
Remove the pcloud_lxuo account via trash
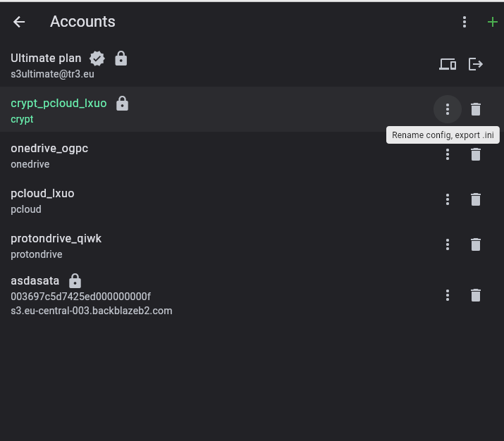tap(476, 199)
